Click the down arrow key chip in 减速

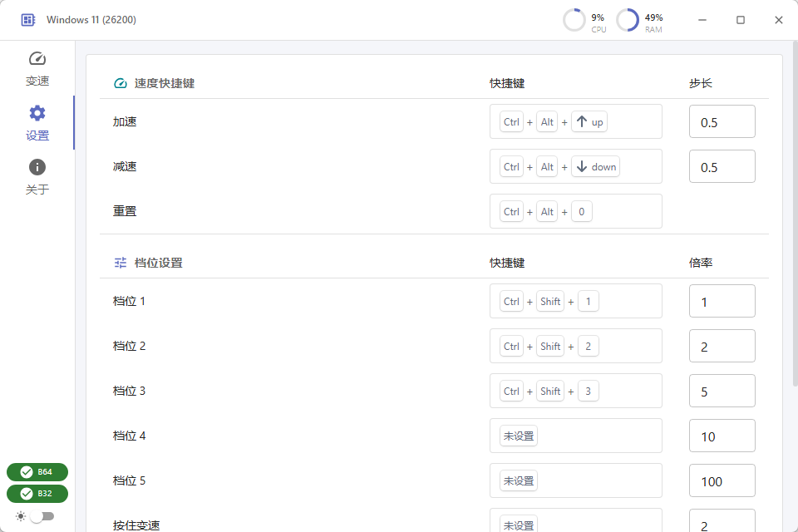point(595,166)
